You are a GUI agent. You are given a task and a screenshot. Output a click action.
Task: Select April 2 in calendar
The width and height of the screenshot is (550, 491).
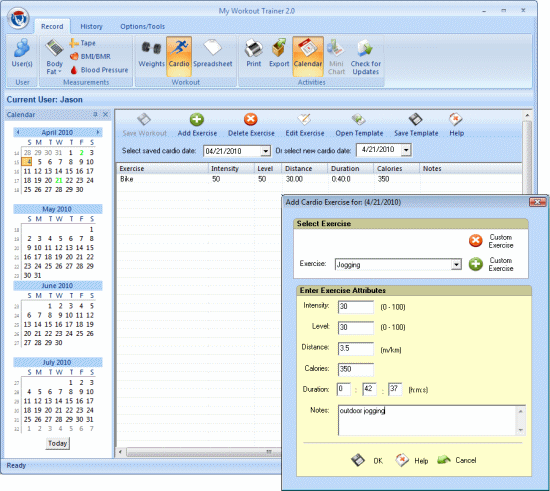tap(81, 153)
